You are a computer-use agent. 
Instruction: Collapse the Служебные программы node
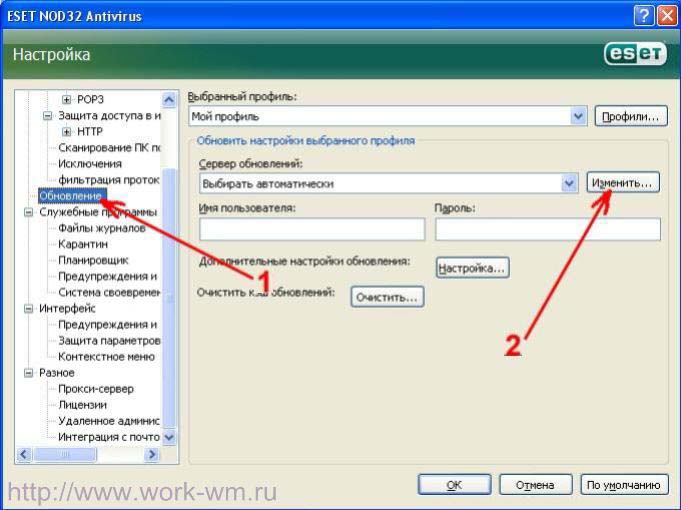point(29,212)
